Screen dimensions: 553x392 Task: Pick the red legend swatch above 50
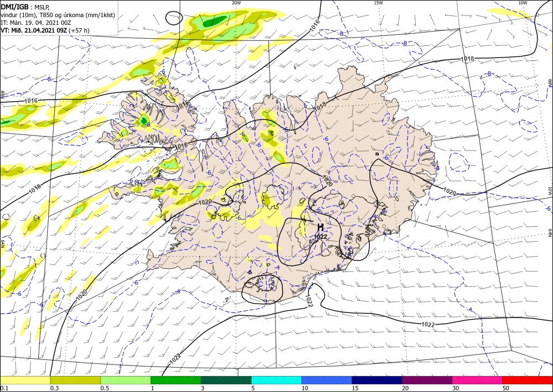(x=528, y=380)
